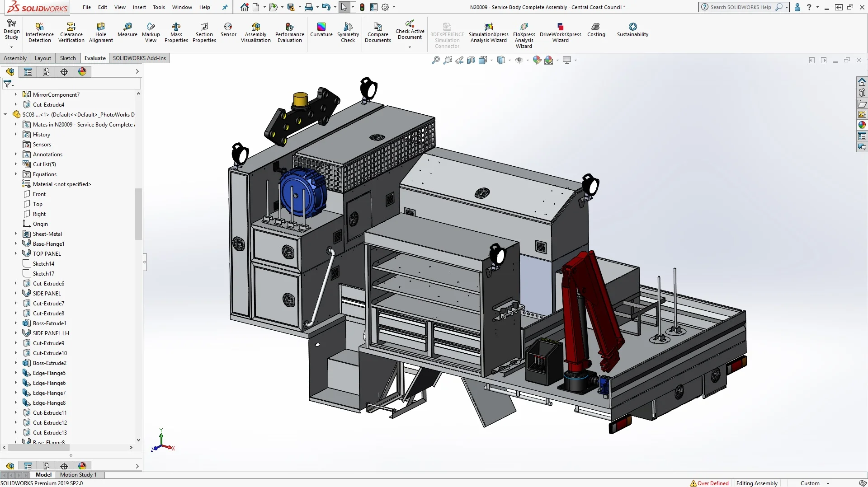Open Markup View
Screen dimensions: 868x487
[x=151, y=33]
